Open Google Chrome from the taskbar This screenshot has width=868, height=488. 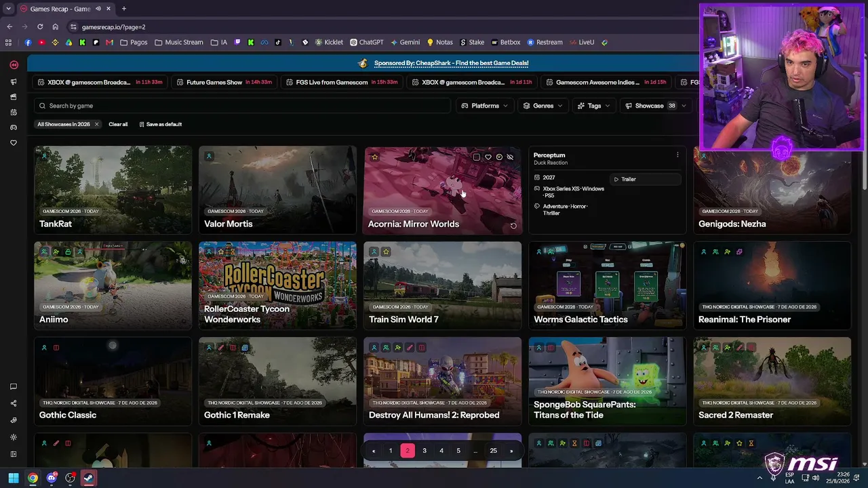(33, 479)
